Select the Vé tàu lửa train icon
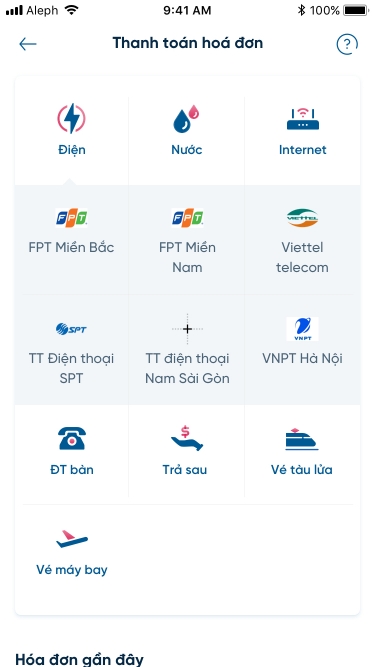Screen dimensions: 375x667 (x=301, y=439)
